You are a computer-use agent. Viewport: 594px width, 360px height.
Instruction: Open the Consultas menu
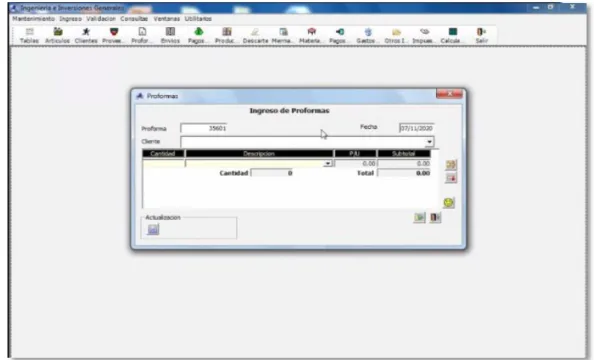click(x=134, y=19)
